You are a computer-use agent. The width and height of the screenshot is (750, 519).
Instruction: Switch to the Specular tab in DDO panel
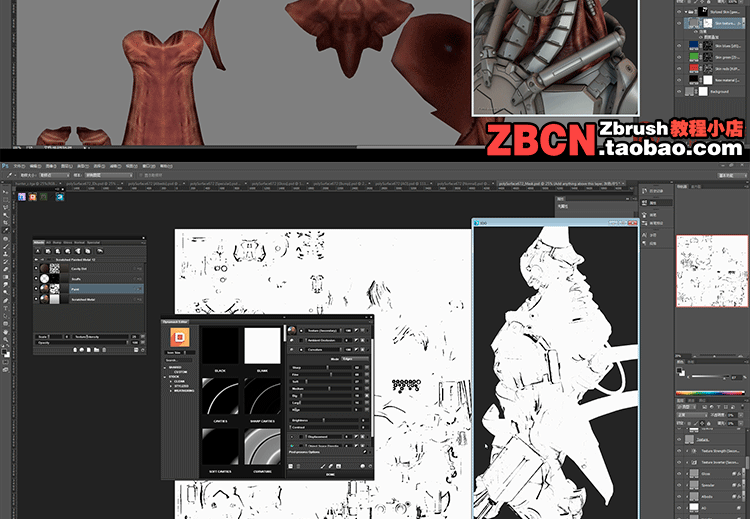[x=93, y=243]
